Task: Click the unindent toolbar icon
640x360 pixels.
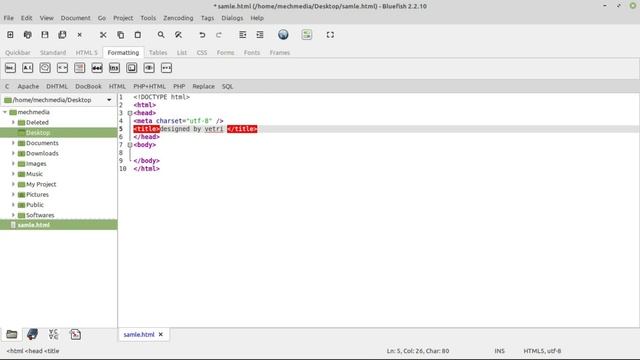Action: 242,35
